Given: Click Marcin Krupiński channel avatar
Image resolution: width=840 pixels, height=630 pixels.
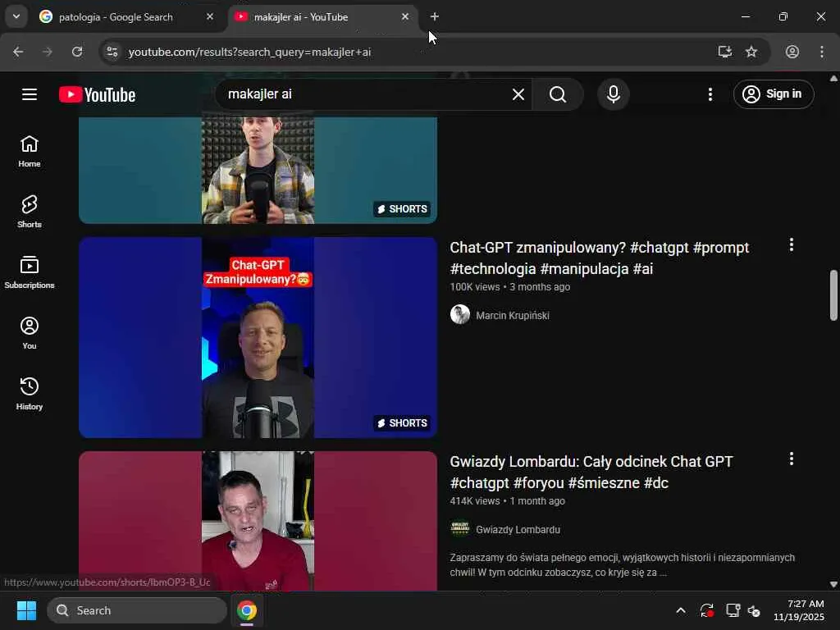Looking at the screenshot, I should pos(459,314).
